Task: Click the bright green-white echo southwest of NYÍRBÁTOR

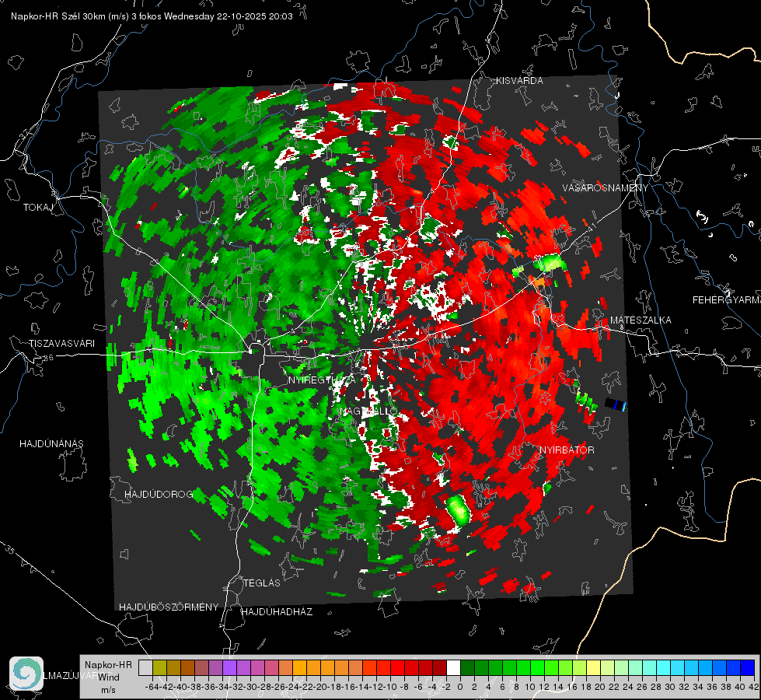Action: tap(458, 509)
